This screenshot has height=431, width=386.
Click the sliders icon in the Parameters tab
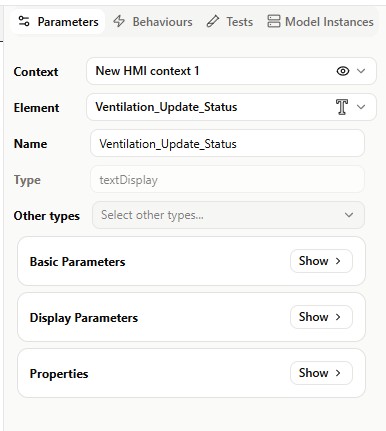(24, 22)
